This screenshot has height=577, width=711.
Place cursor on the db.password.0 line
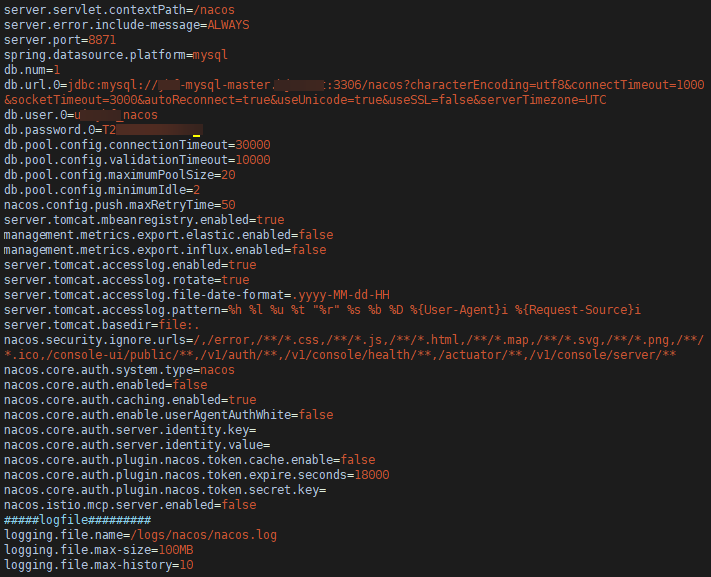coord(103,130)
